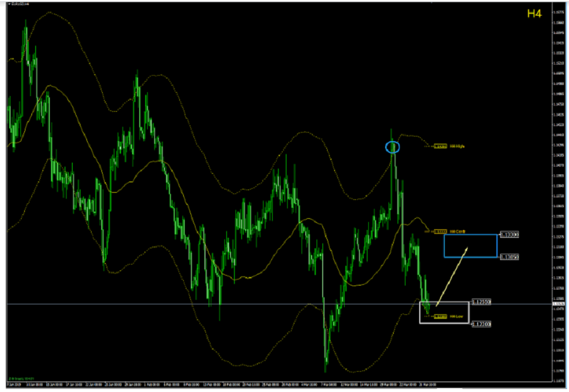Screen dimensions: 569x392
Task: Click the 1.13300 price label
Action: tap(509, 235)
